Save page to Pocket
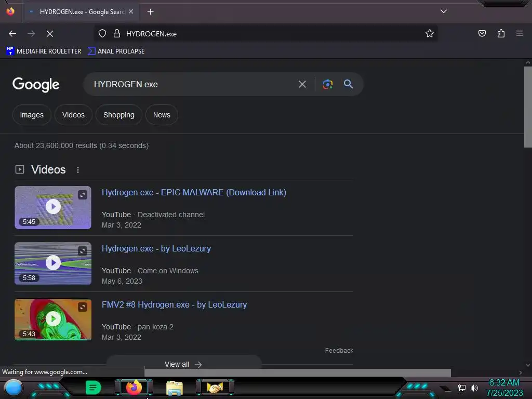The width and height of the screenshot is (532, 399). [x=482, y=34]
